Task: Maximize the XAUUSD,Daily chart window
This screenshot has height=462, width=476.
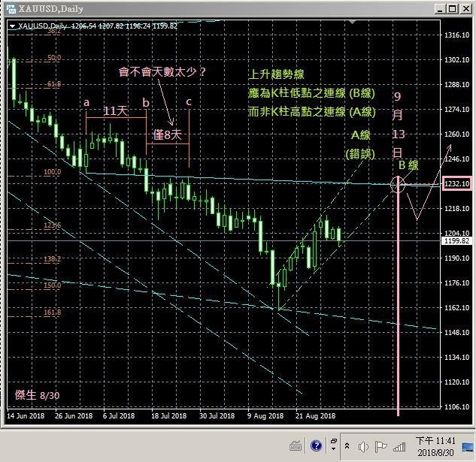Action: pyautogui.click(x=452, y=8)
